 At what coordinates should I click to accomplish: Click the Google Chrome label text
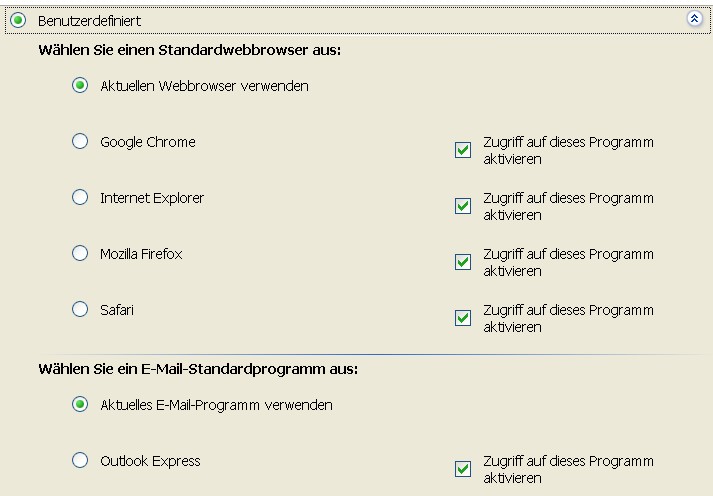click(148, 142)
